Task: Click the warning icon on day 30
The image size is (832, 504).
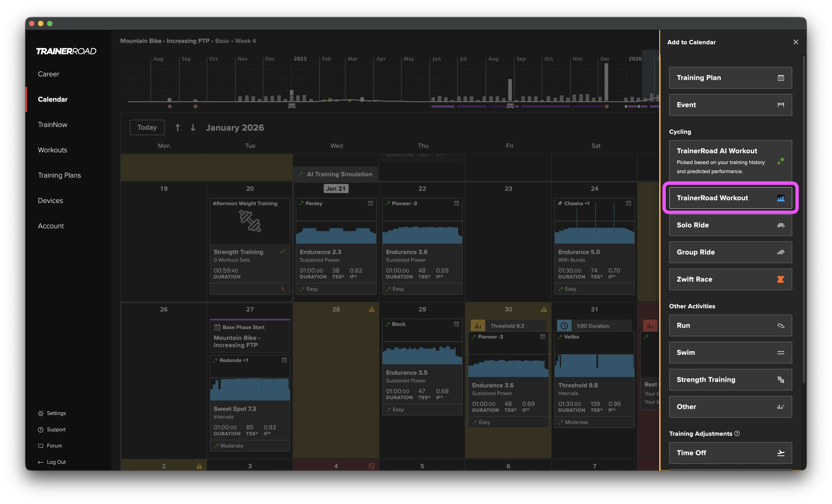Action: tap(544, 309)
